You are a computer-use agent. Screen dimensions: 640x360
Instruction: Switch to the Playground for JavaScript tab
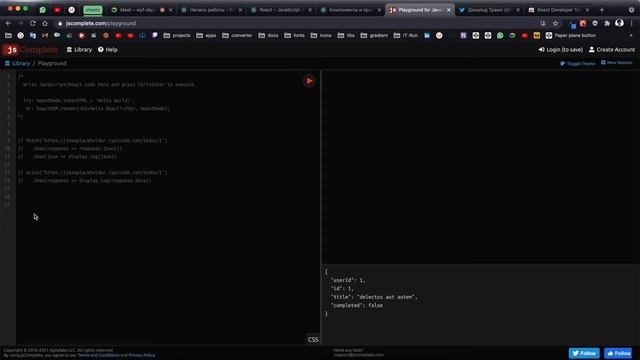[420, 10]
